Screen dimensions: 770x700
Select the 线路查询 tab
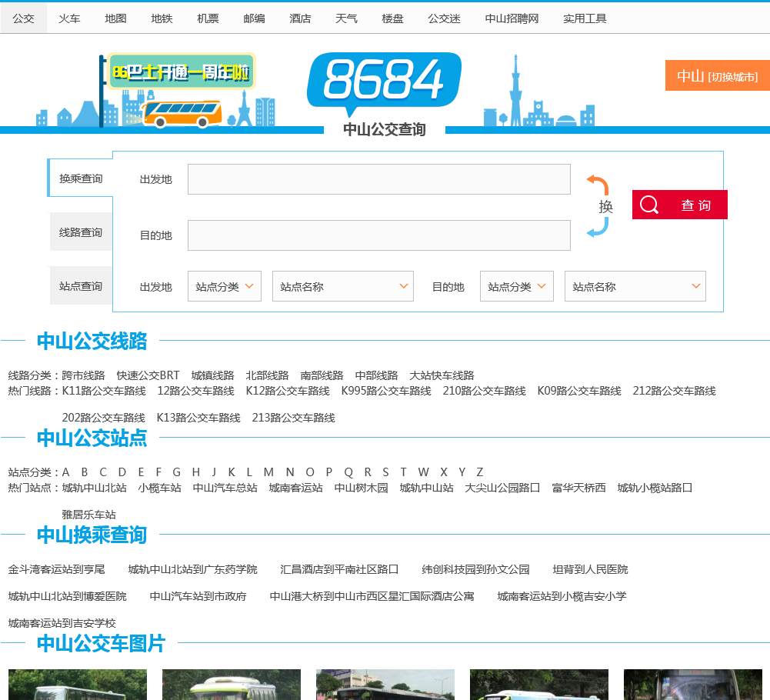[x=81, y=232]
